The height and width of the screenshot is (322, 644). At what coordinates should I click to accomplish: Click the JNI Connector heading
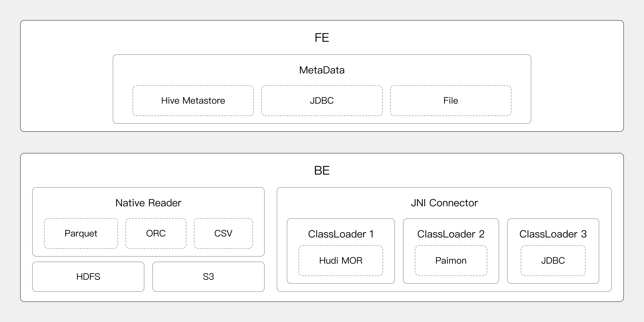444,203
